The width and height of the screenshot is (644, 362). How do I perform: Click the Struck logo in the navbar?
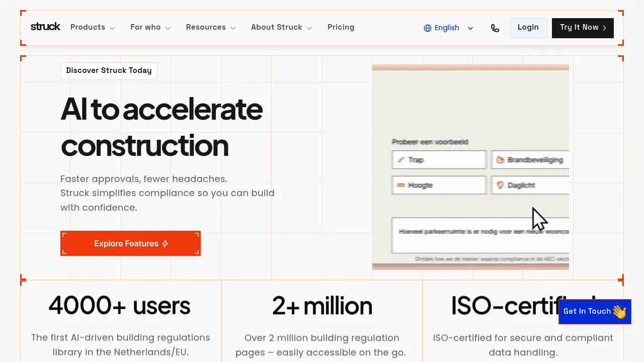pos(45,27)
